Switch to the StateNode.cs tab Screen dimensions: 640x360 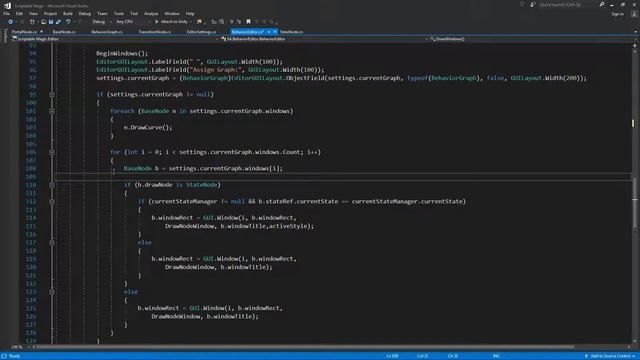(291, 32)
